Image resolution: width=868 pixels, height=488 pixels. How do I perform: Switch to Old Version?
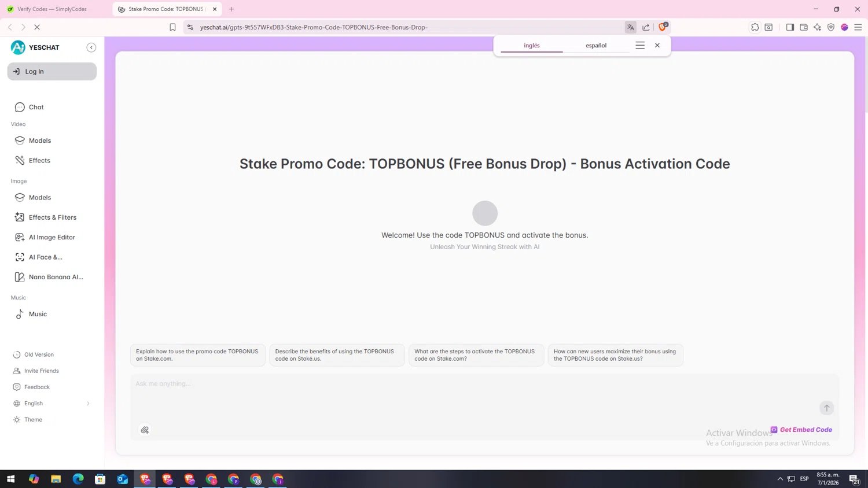34,354
